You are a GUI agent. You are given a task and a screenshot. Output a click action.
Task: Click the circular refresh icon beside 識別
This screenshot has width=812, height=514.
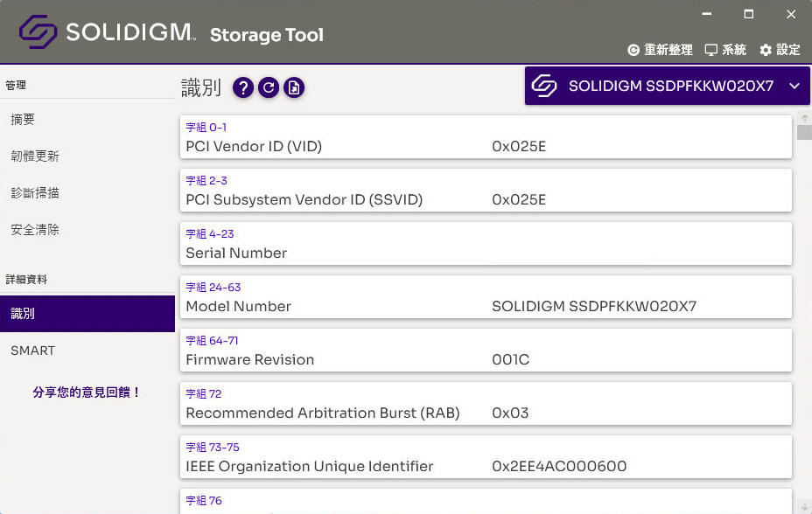tap(269, 88)
